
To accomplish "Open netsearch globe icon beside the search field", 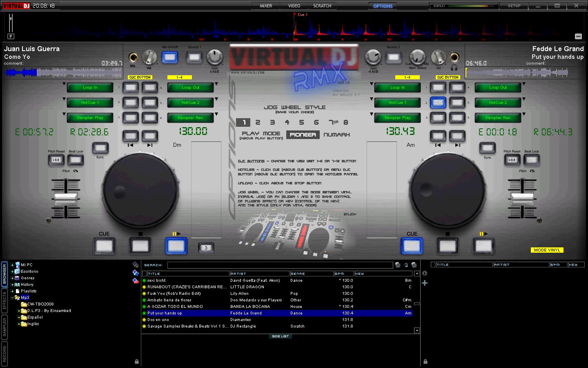I will pos(398,265).
